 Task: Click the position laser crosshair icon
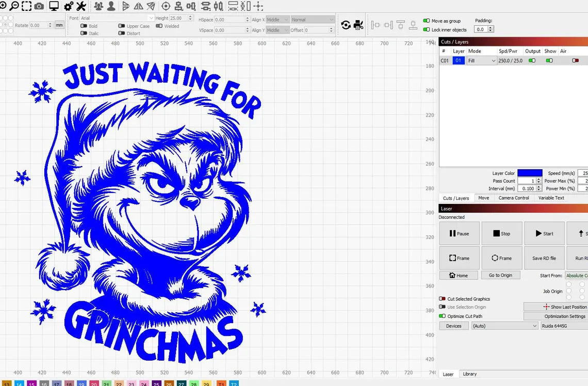pos(166,6)
